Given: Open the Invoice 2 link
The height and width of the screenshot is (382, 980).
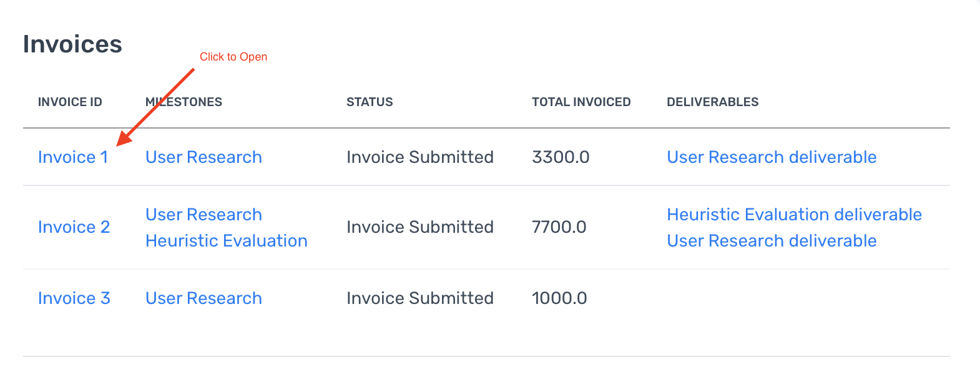Looking at the screenshot, I should (x=74, y=227).
